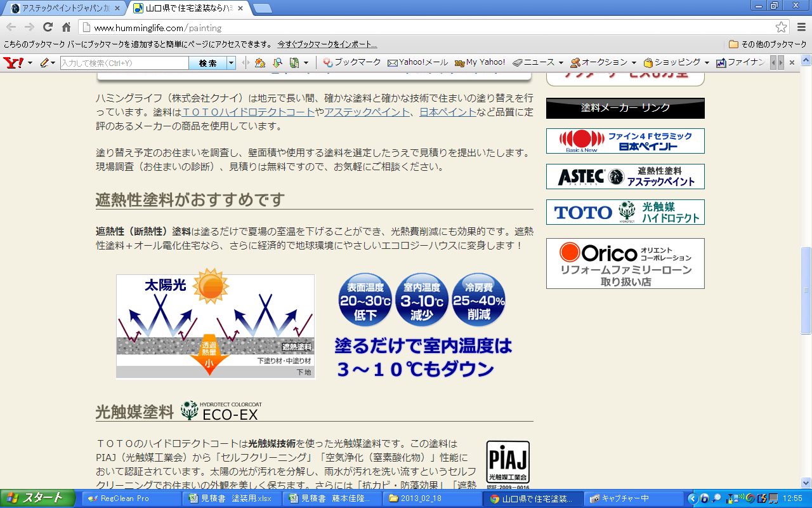
Task: Open the Chrome menu icon
Action: [800, 27]
